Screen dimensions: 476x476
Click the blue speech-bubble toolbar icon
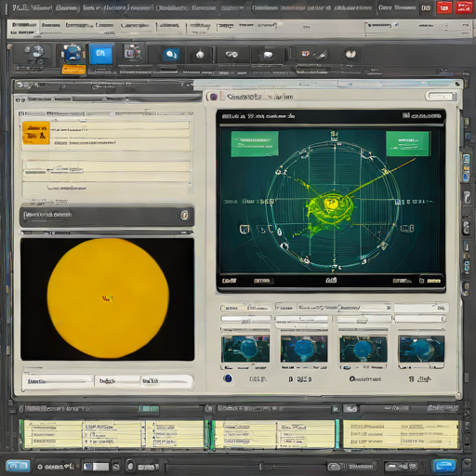click(x=171, y=55)
